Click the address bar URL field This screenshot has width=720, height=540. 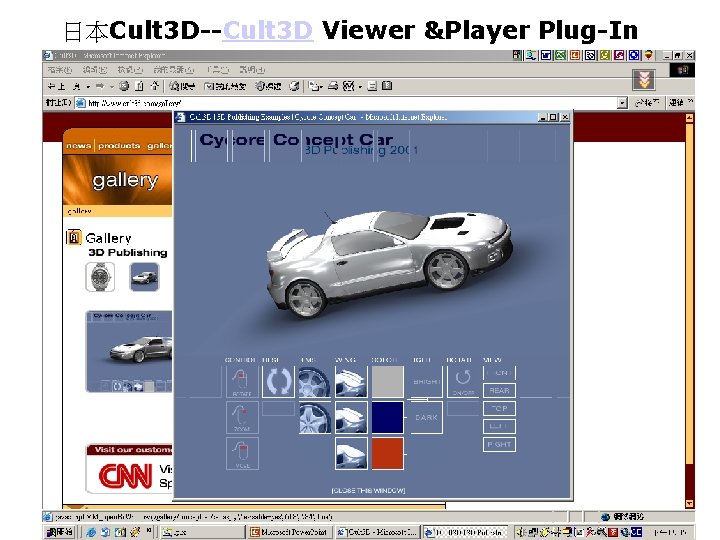[x=347, y=103]
